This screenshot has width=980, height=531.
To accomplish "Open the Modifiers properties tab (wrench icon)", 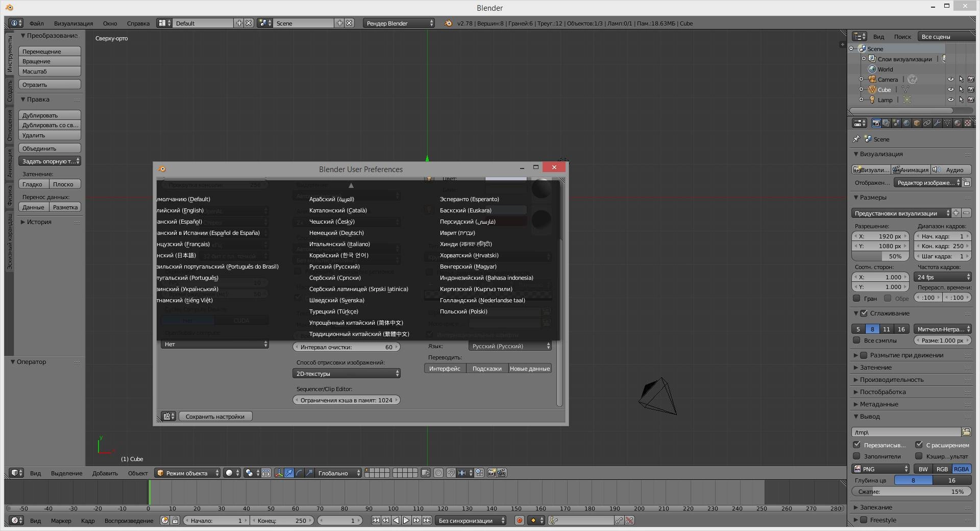I will click(x=937, y=123).
